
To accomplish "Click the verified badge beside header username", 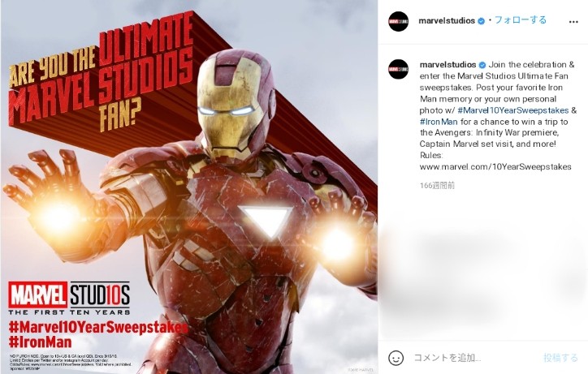I will pos(481,21).
